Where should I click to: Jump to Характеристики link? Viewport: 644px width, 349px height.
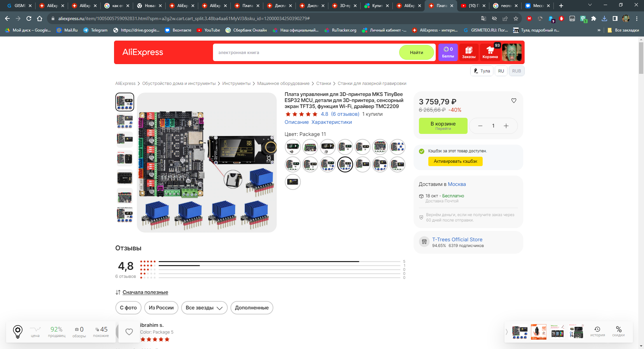[x=332, y=122]
